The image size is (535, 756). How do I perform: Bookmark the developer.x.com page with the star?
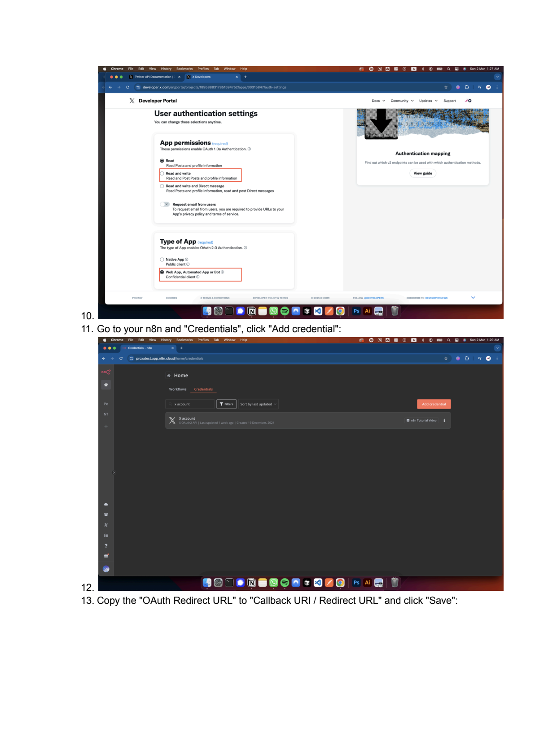(446, 87)
